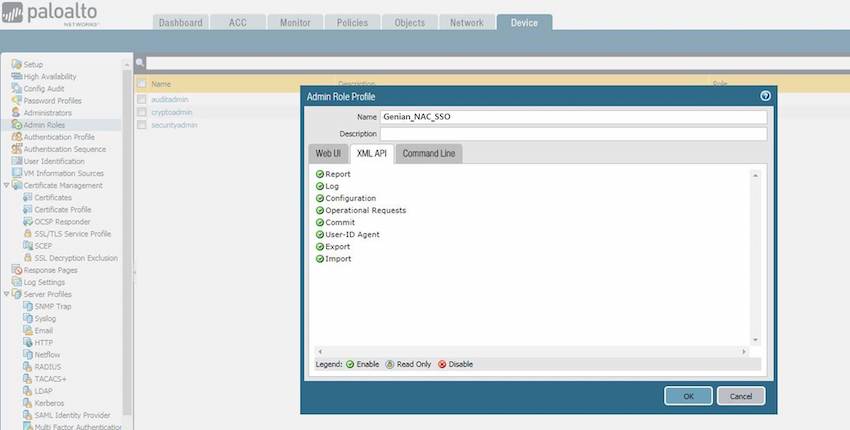Toggle the Commit permission status icon
This screenshot has height=430, width=850.
tap(320, 222)
